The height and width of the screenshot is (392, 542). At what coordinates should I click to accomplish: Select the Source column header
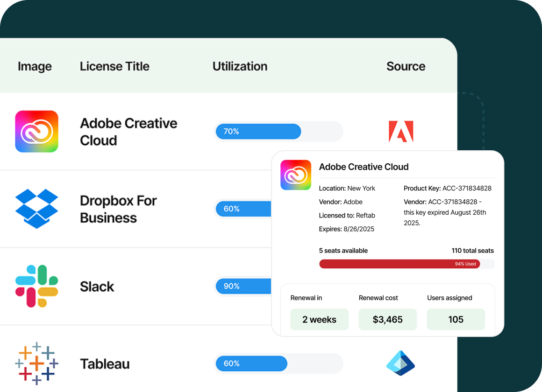coord(406,66)
